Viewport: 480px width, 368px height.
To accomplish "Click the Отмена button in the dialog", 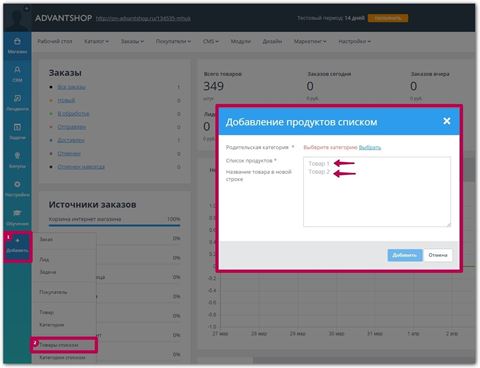I will (x=438, y=255).
